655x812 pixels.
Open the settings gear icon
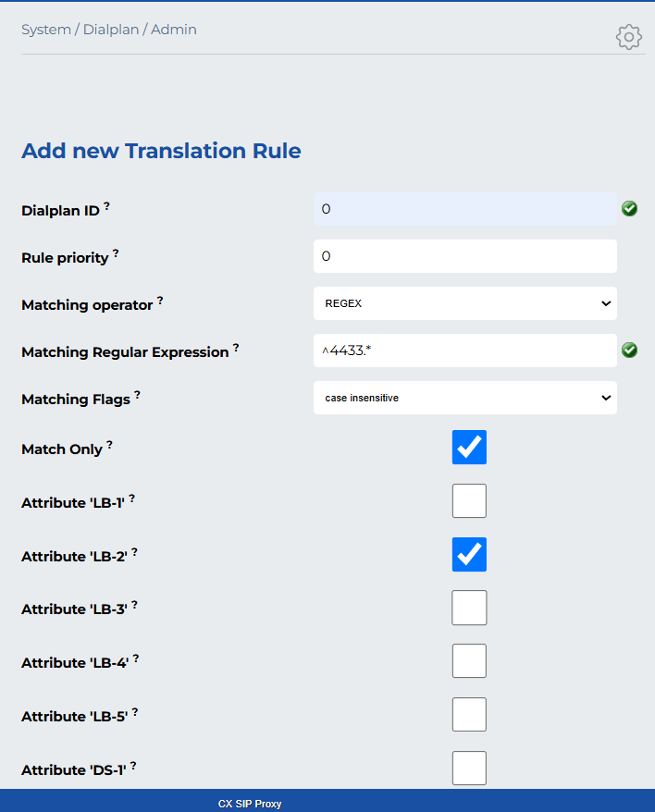(x=629, y=37)
